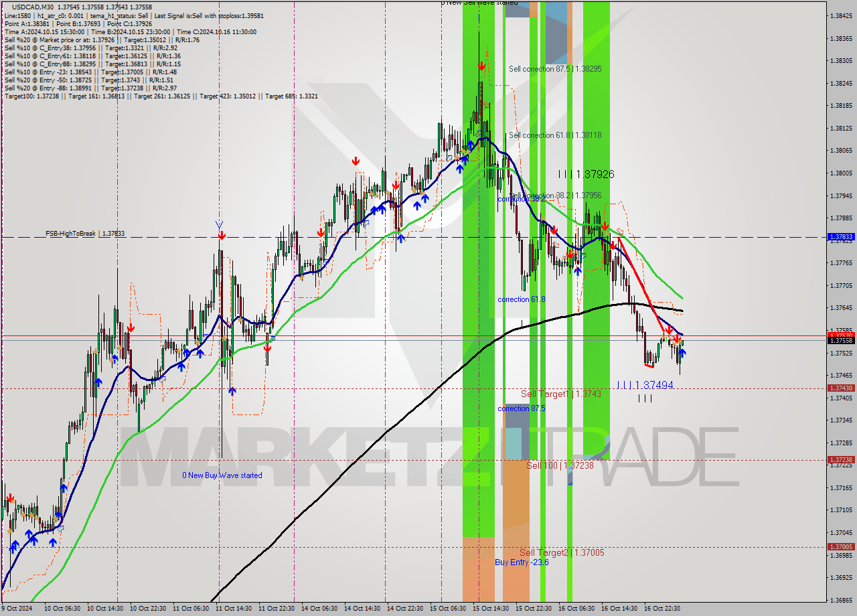This screenshot has width=857, height=616.
Task: Click the 1.36865 price axis label
Action: tap(841, 600)
